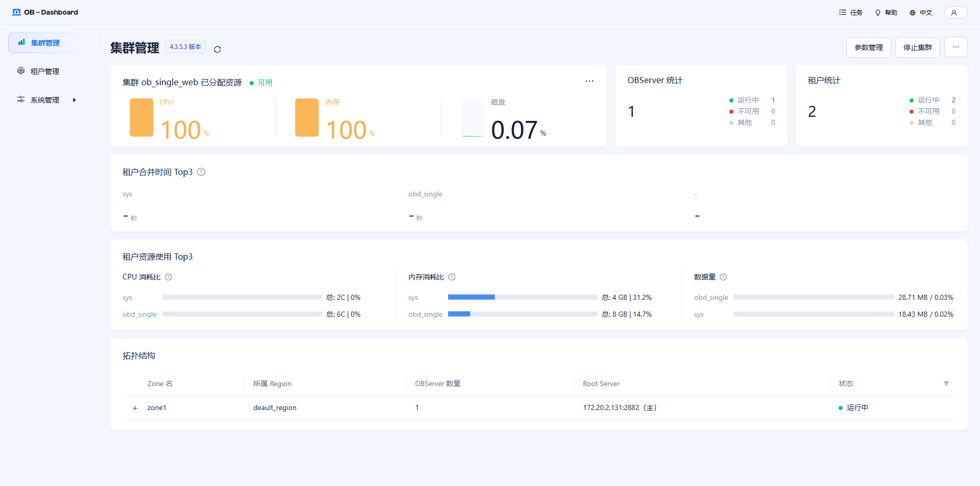
Task: Click the deault_region cell
Action: tap(275, 407)
